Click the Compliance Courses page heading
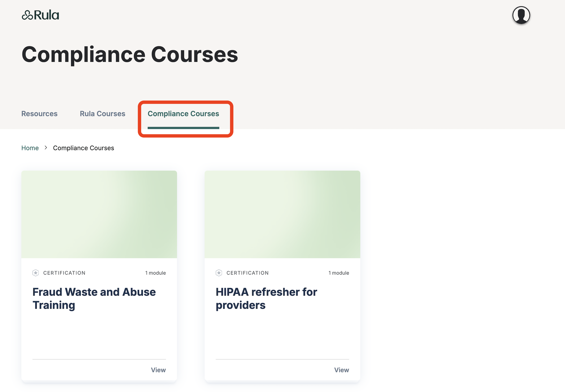565x392 pixels. (129, 54)
